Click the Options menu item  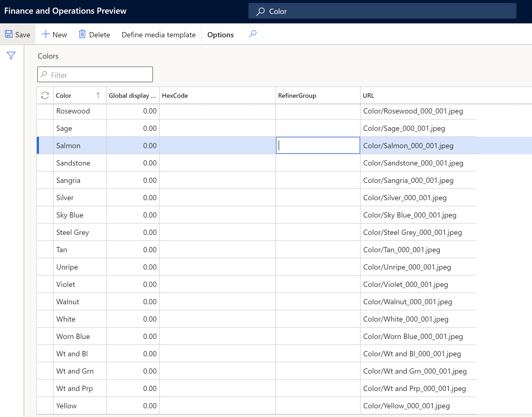[x=221, y=34]
